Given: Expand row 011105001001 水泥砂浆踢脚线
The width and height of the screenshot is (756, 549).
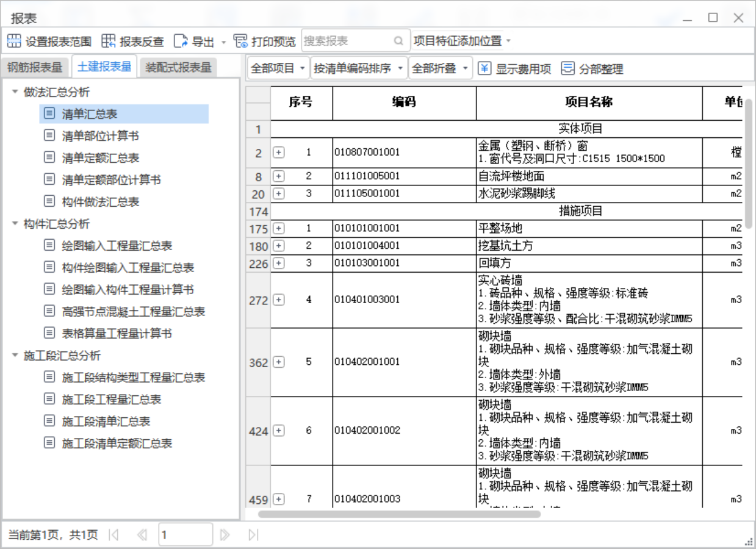Looking at the screenshot, I should tap(279, 194).
